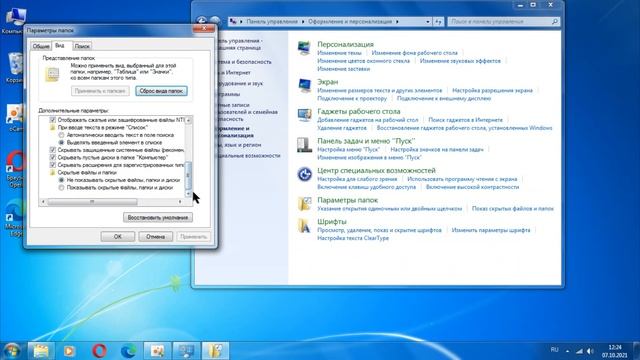This screenshot has height=360, width=640.
Task: Click the volume speaker tray icon
Action: tap(590, 351)
